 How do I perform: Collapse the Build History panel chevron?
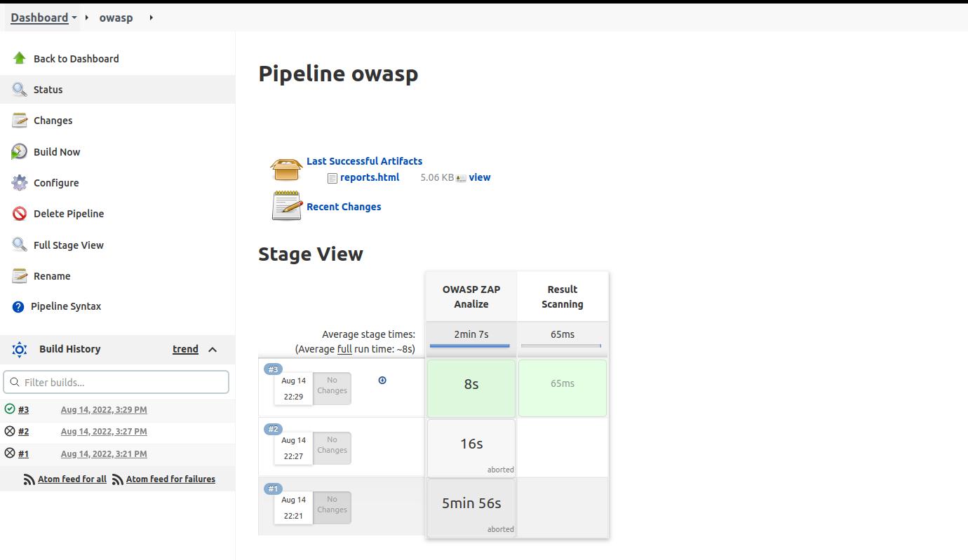(x=213, y=349)
